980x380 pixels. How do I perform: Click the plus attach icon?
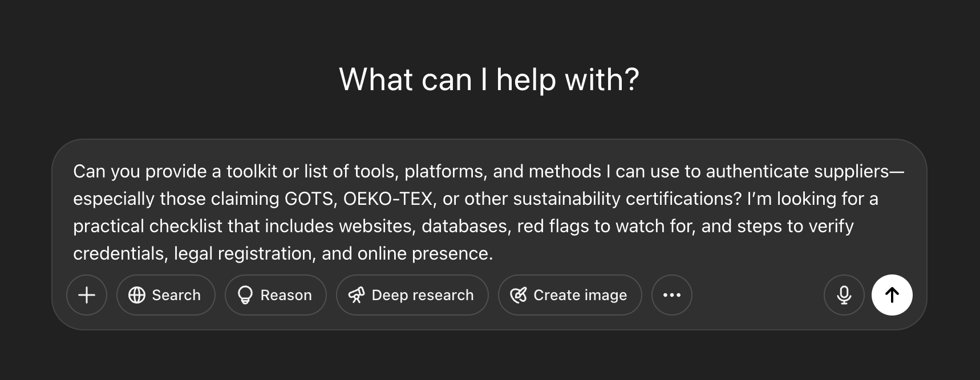click(87, 295)
